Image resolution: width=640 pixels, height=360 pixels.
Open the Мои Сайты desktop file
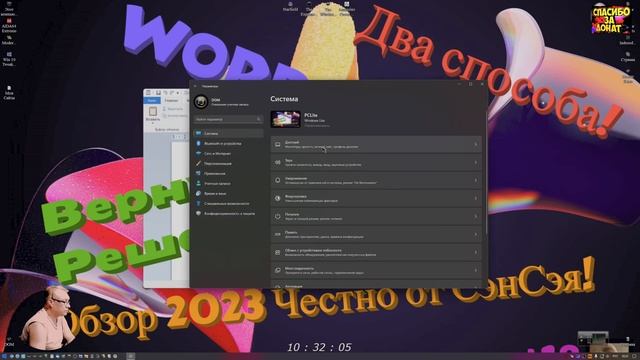[x=9, y=93]
